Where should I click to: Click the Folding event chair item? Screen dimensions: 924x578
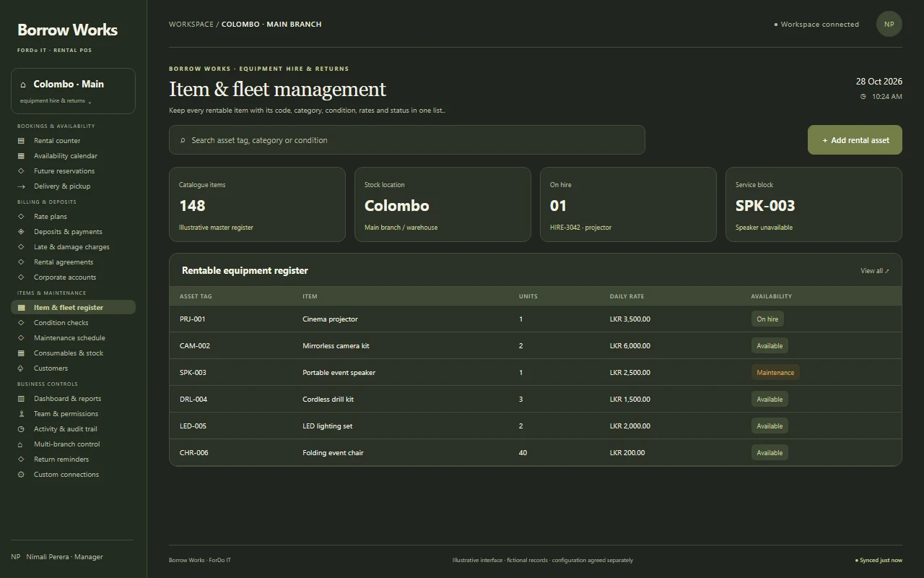[333, 453]
